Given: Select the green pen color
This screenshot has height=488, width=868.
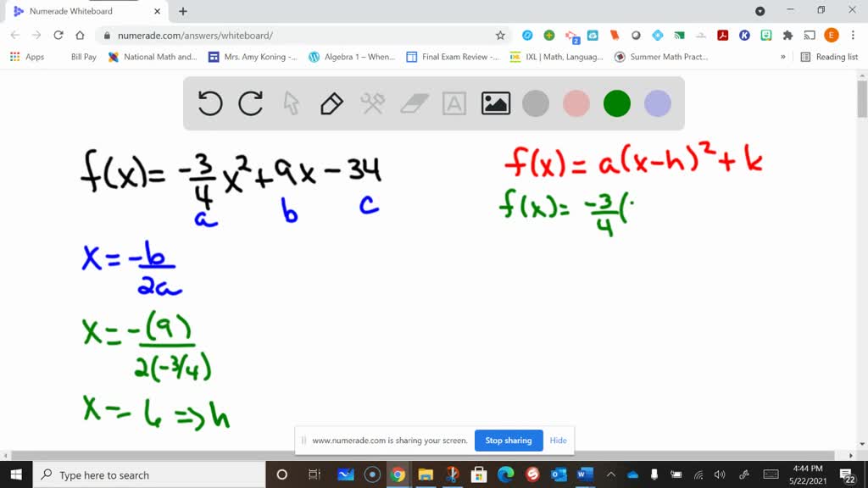Looking at the screenshot, I should (x=616, y=103).
